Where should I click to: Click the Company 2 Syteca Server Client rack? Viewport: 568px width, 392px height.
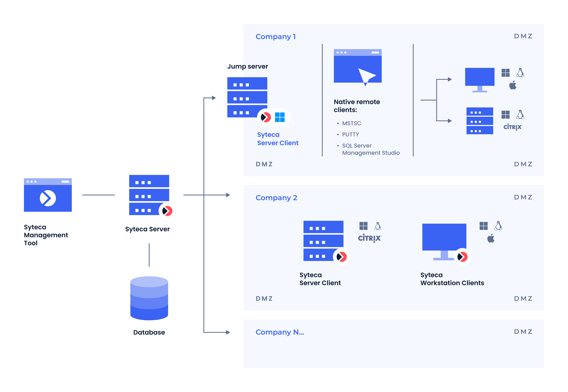click(x=323, y=240)
